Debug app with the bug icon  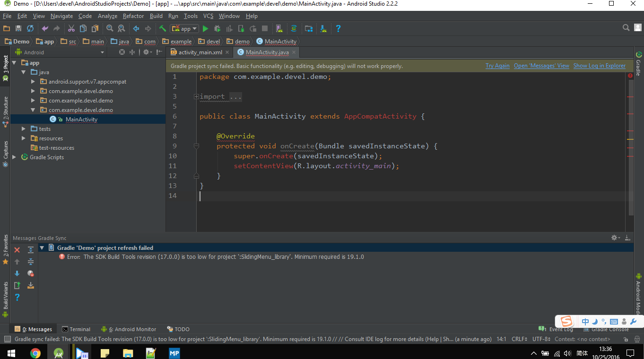pos(218,28)
